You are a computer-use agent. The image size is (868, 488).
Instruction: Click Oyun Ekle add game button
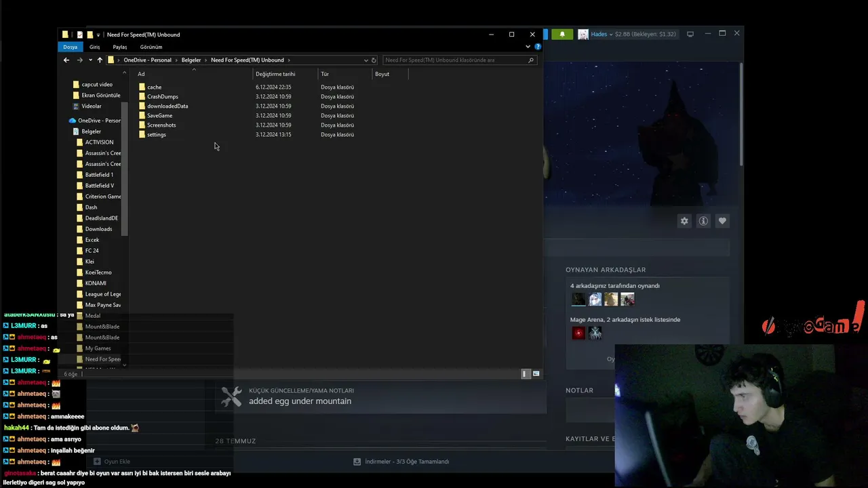pos(112,462)
